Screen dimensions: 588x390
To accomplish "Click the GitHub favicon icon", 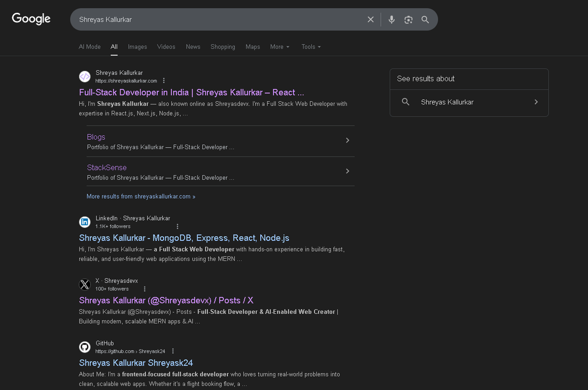I will click(85, 347).
